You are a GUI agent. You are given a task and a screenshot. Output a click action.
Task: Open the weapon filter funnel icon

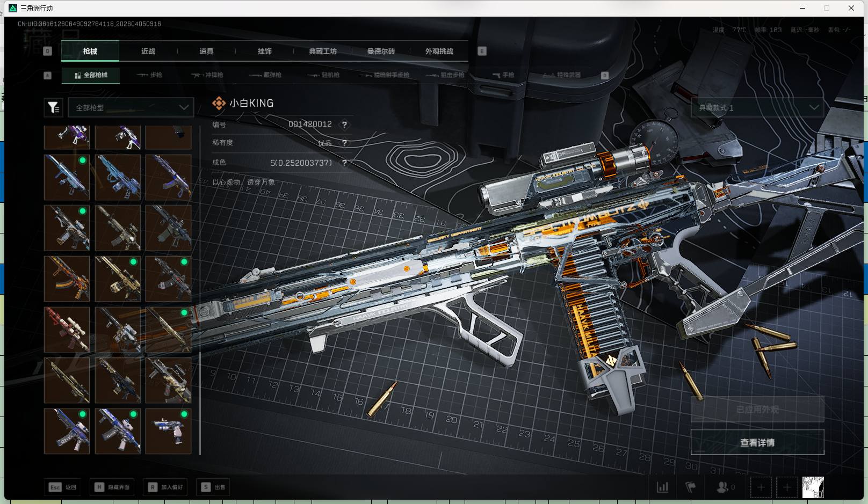[54, 108]
